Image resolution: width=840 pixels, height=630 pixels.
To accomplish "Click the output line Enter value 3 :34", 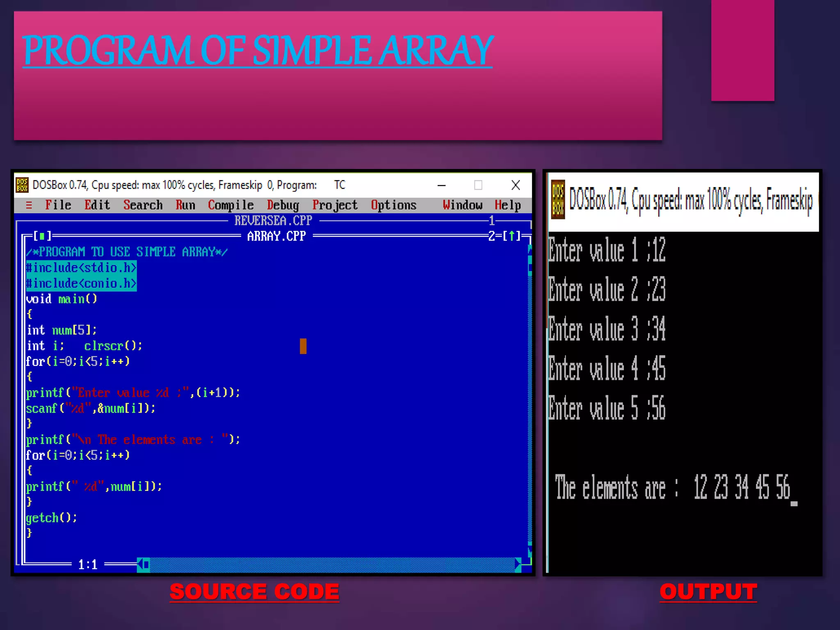I will [607, 329].
